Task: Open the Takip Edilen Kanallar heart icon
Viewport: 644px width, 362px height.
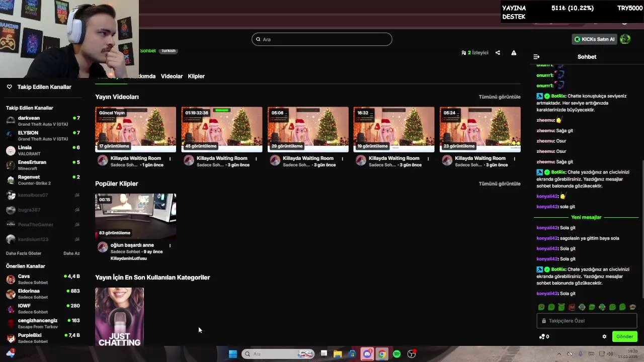Action: [9, 87]
